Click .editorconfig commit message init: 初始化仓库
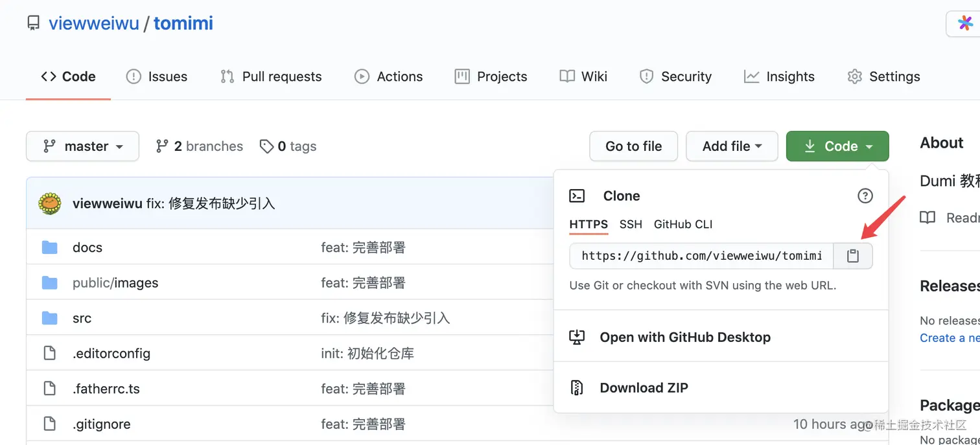Screen dimensions: 980x445 tap(367, 354)
